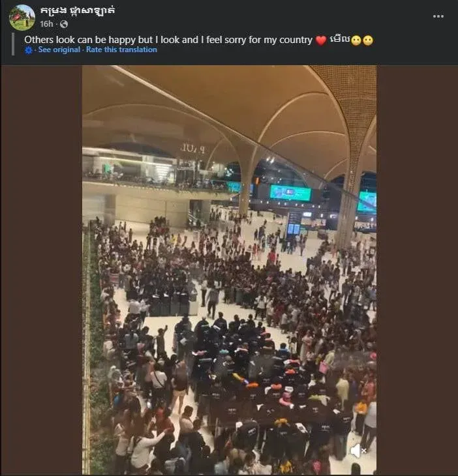Image resolution: width=458 pixels, height=476 pixels.
Task: Open the post's three-dot options menu
Action: [438, 16]
